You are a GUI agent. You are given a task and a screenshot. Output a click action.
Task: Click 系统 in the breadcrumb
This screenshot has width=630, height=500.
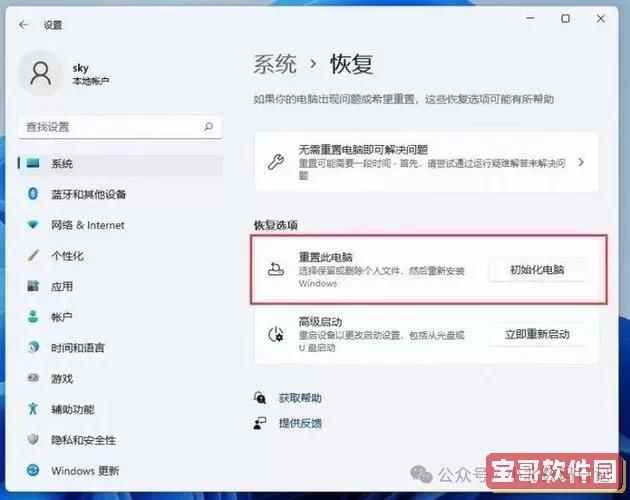point(275,64)
